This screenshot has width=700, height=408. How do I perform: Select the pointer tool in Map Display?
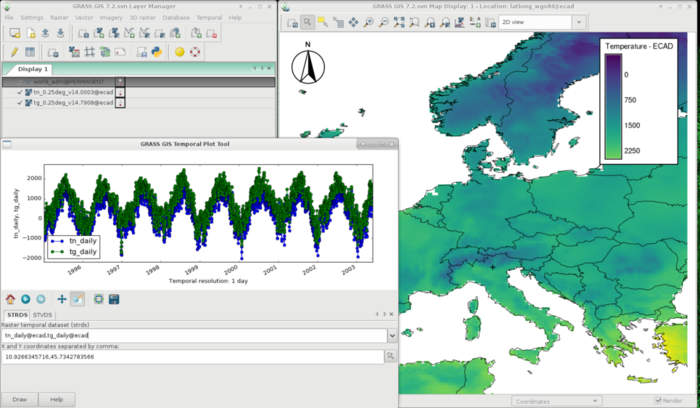coord(308,22)
